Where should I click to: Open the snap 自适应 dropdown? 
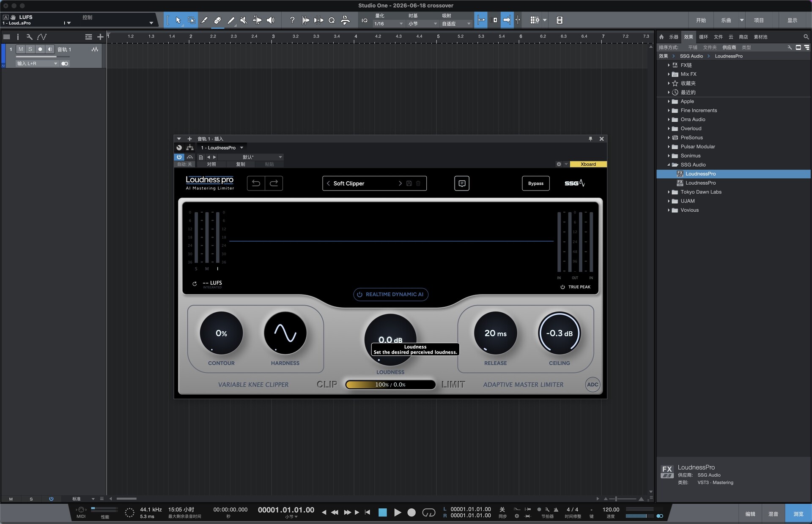coord(456,24)
